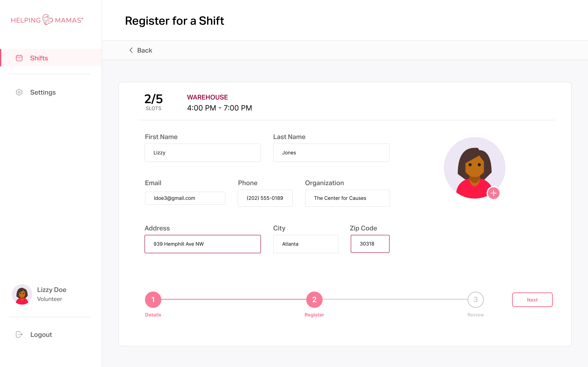
Task: Click the large profile picture
Action: coord(474,168)
